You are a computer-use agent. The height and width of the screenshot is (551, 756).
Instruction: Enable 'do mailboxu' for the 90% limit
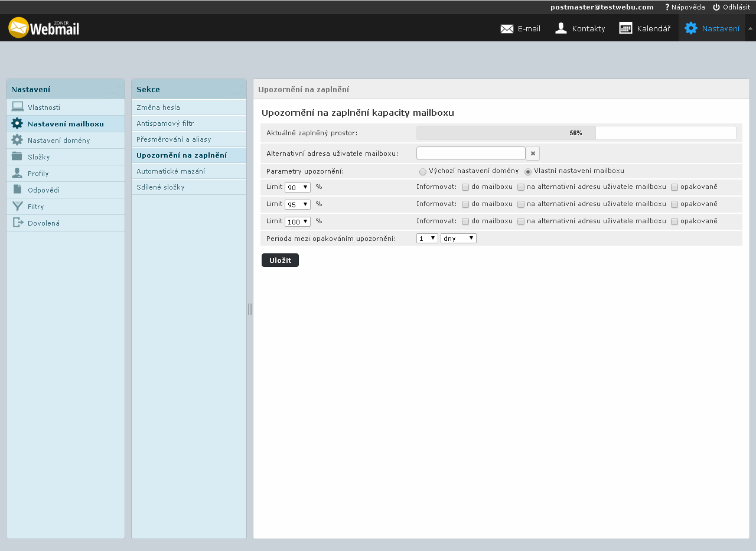[465, 187]
